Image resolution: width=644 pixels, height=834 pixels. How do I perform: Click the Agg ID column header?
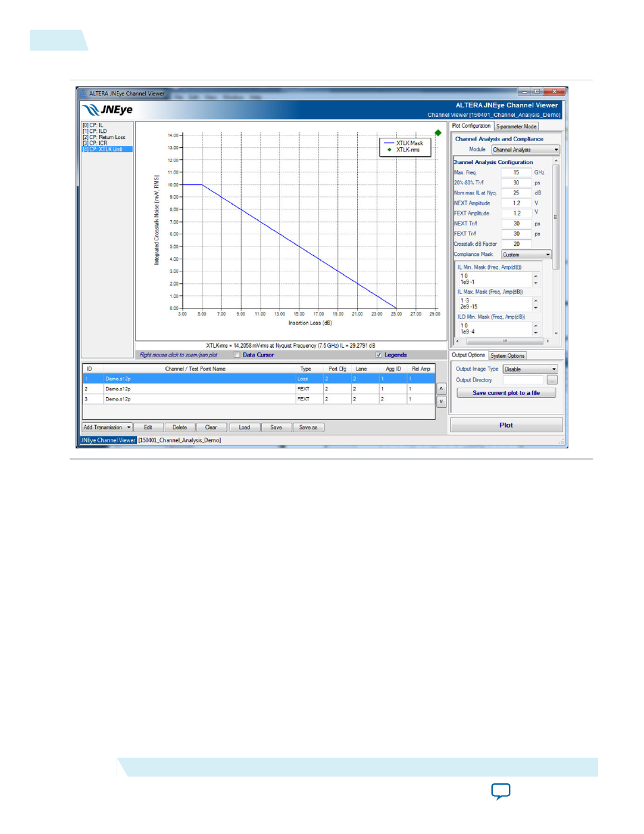tap(394, 369)
